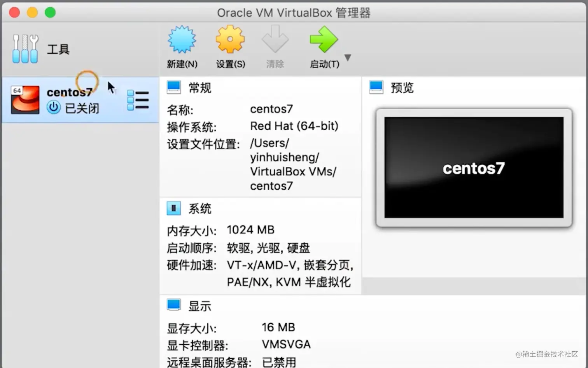Click the centos7 Red Hat OS icon
Viewport: 588px width, 368px height.
pyautogui.click(x=25, y=100)
